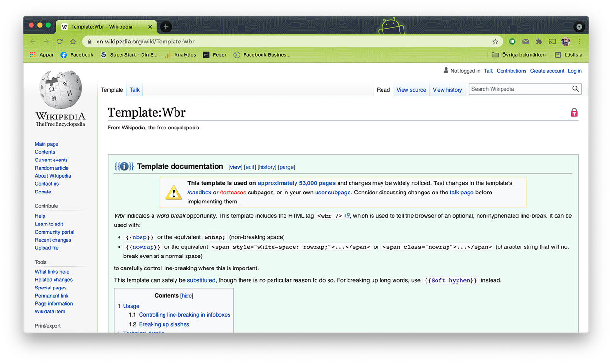Reload the page with the refresh icon
Viewport: 612px width, 364px height.
(59, 42)
